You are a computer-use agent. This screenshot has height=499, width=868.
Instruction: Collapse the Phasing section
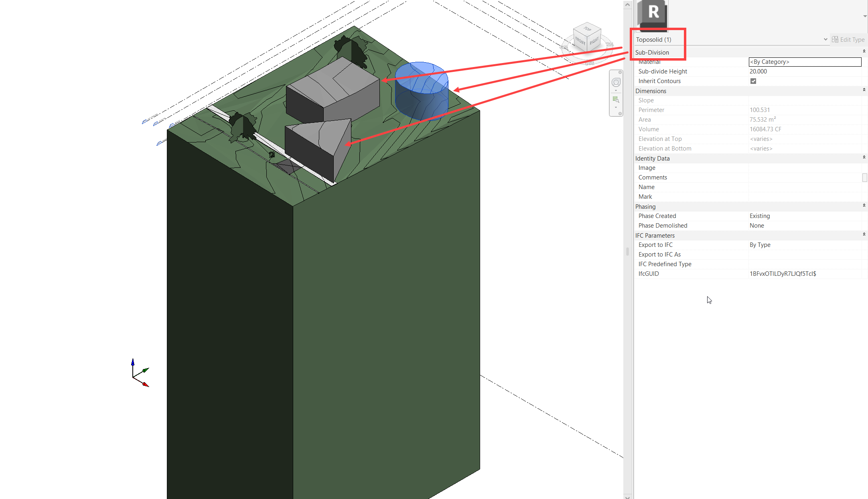point(864,206)
